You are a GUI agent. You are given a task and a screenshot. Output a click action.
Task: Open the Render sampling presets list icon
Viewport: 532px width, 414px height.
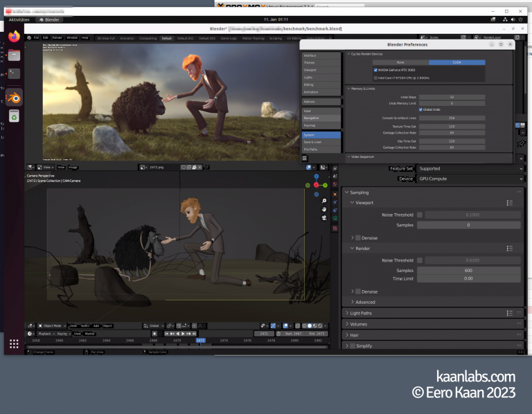(509, 248)
